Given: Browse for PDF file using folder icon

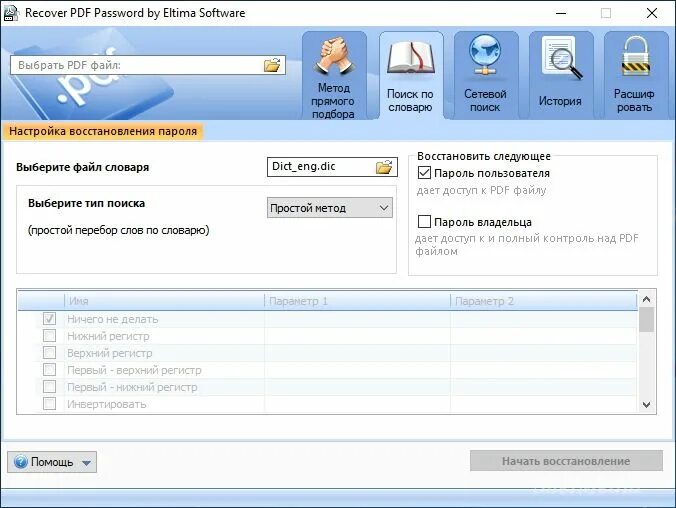Looking at the screenshot, I should [272, 65].
